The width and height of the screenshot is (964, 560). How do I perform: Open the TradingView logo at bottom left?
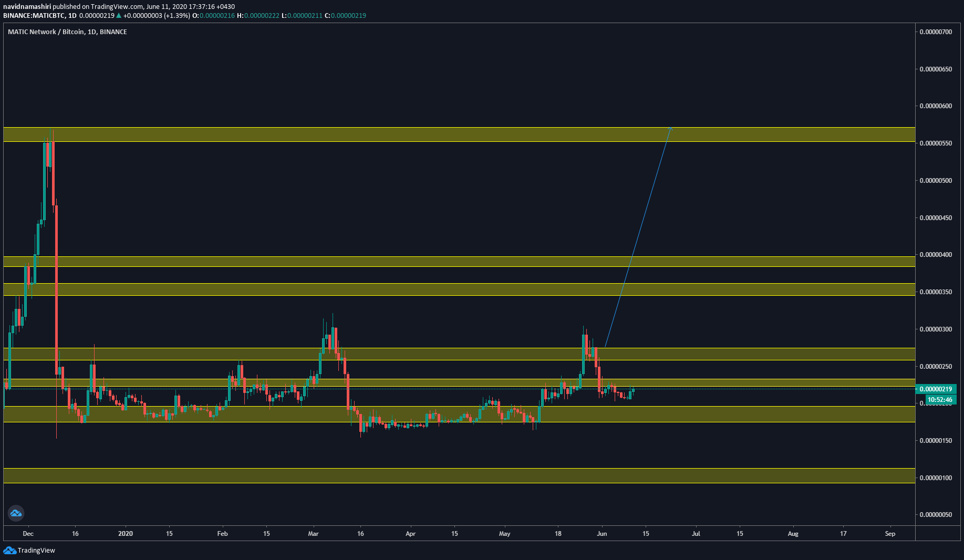click(x=29, y=550)
